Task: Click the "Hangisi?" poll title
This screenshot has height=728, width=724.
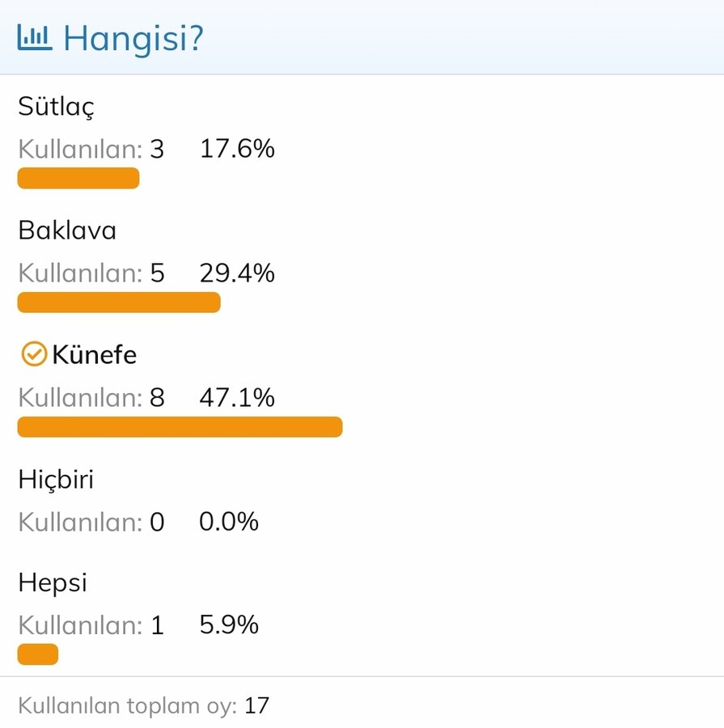Action: tap(133, 37)
